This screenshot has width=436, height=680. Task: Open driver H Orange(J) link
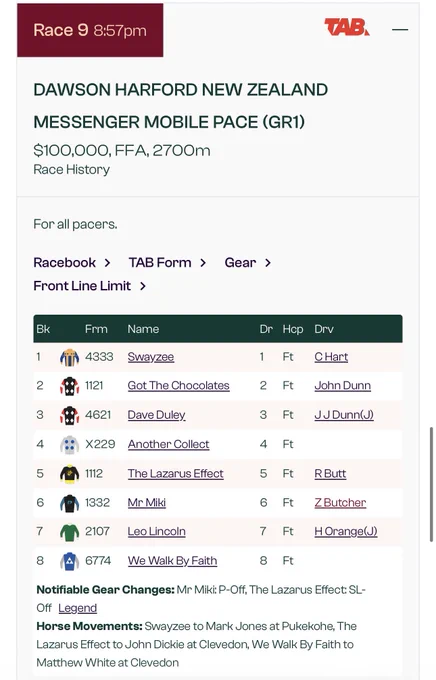346,531
